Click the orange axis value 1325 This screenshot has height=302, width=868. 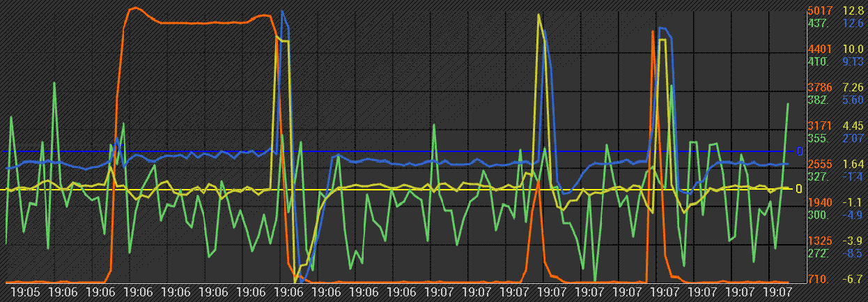(819, 241)
